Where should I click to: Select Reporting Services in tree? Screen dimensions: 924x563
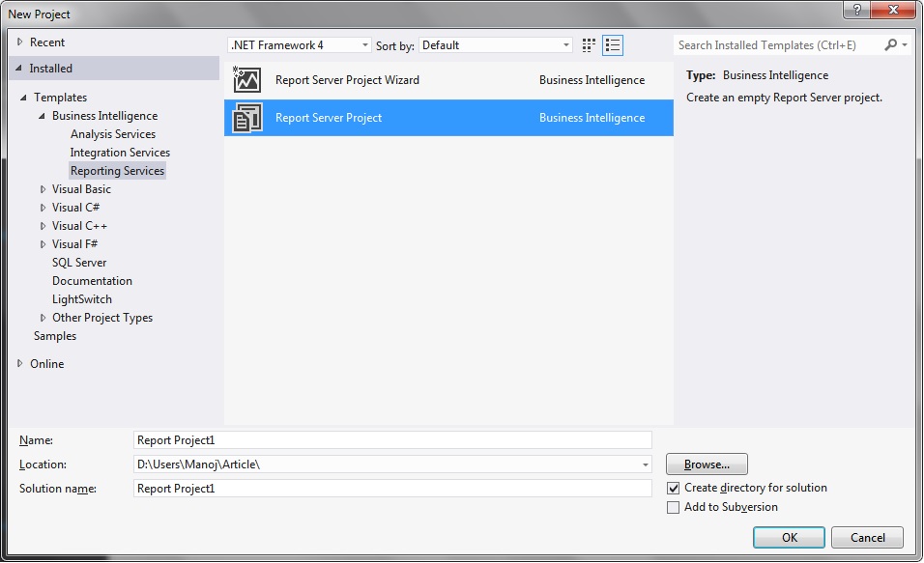click(x=117, y=171)
